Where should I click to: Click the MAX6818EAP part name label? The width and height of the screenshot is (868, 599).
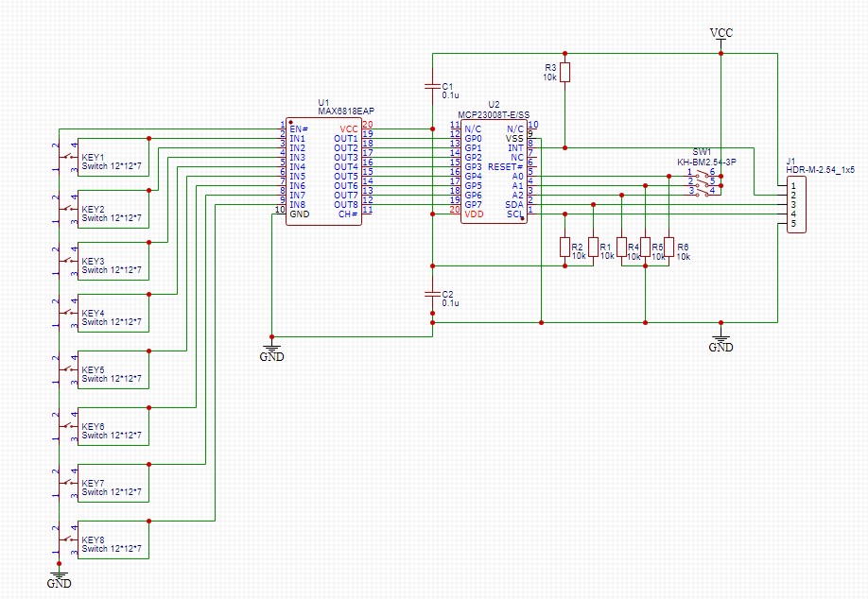click(346, 111)
